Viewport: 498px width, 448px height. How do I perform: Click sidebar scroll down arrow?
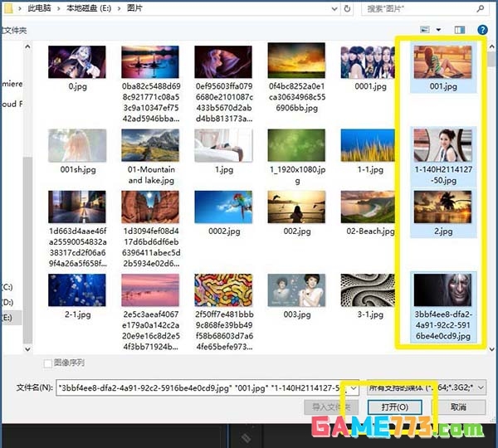coord(27,349)
